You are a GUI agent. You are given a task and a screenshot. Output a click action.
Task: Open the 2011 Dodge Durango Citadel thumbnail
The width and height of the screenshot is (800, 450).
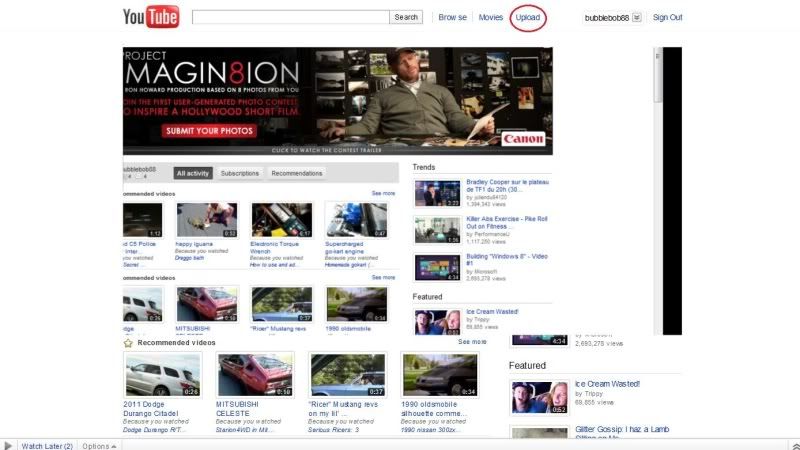click(163, 376)
